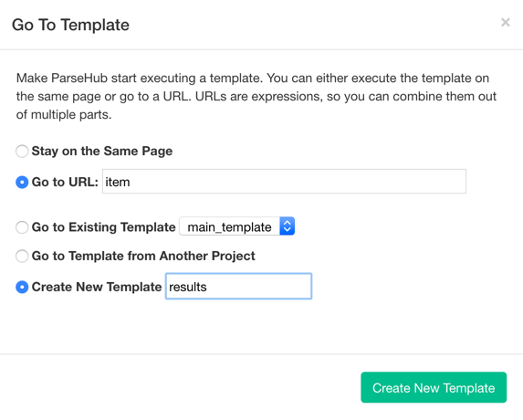The height and width of the screenshot is (420, 523).
Task: Click the bold Create New Template label
Action: 97,287
